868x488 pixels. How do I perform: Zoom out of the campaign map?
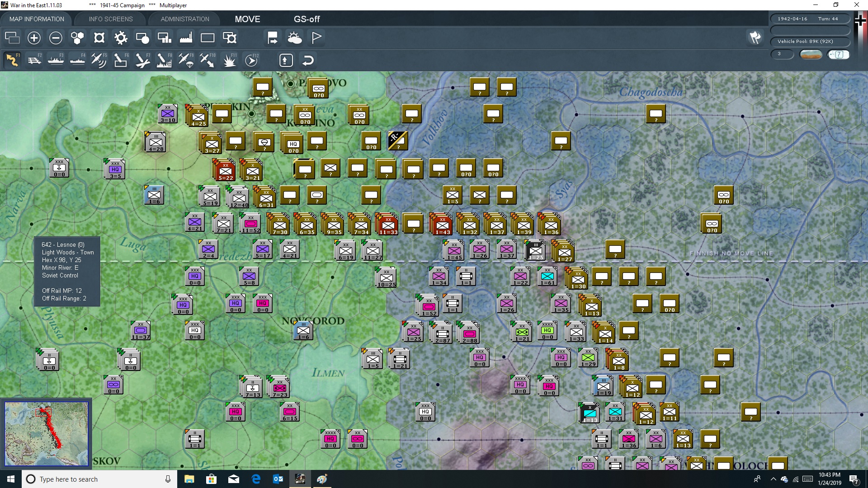click(56, 38)
